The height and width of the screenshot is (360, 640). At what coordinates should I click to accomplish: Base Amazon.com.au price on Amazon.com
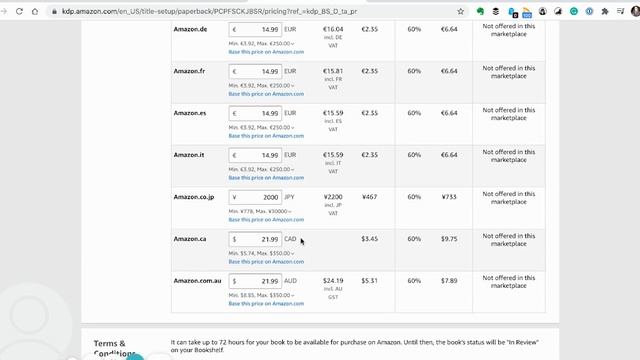click(x=266, y=304)
